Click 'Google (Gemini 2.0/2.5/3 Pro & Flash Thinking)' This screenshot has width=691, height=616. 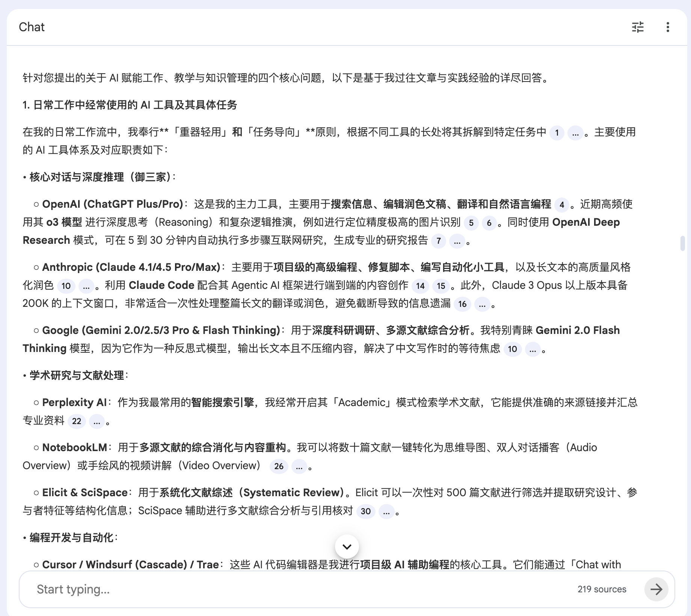[x=161, y=330]
